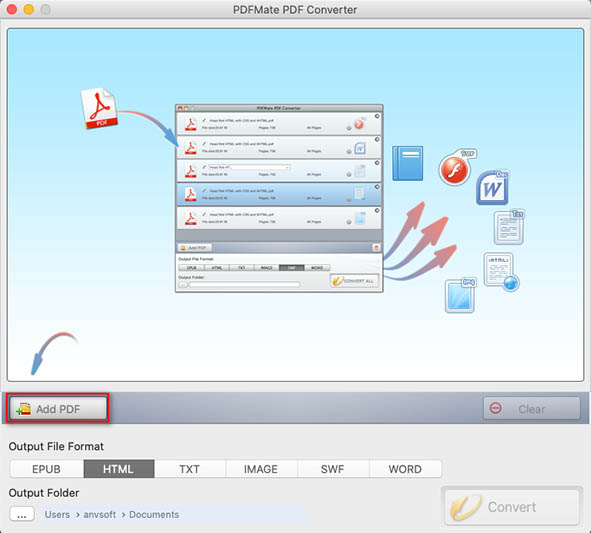
Task: Click the Output Folder label
Action: pos(44,493)
